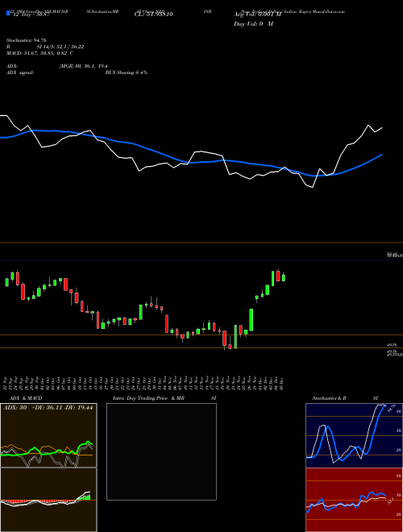Click the last green candlestick on the chart
Viewport: 403px width, 532px height.
click(x=284, y=277)
